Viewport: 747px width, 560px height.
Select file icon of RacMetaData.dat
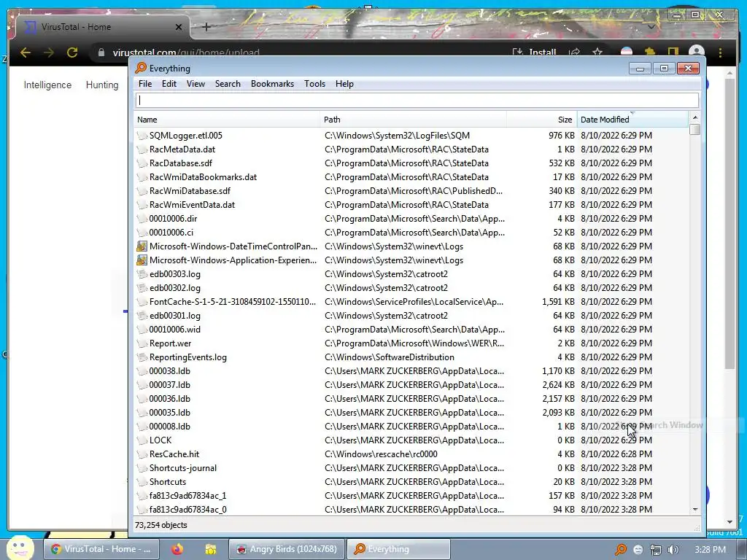[142, 149]
